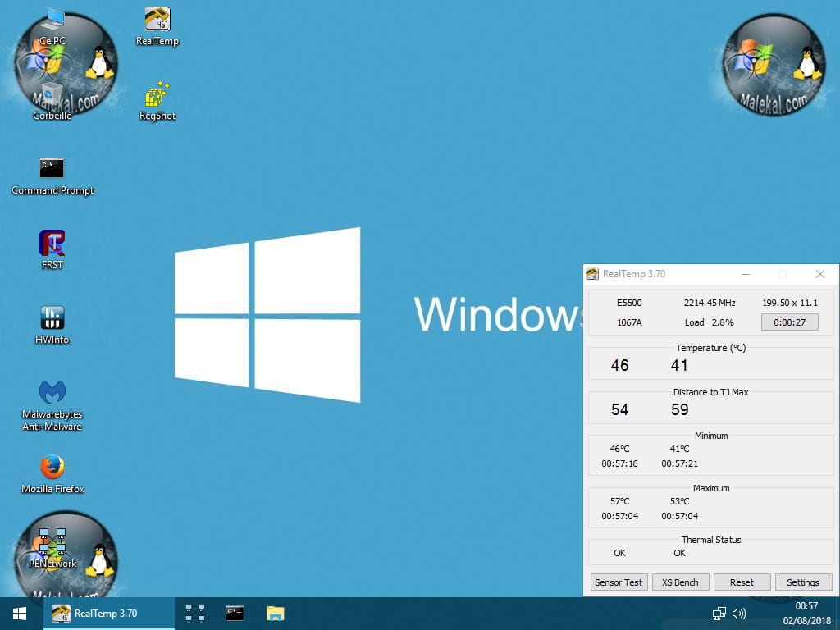Click the Distance to TJ Max label
Viewport: 840px width, 630px height.
click(711, 392)
